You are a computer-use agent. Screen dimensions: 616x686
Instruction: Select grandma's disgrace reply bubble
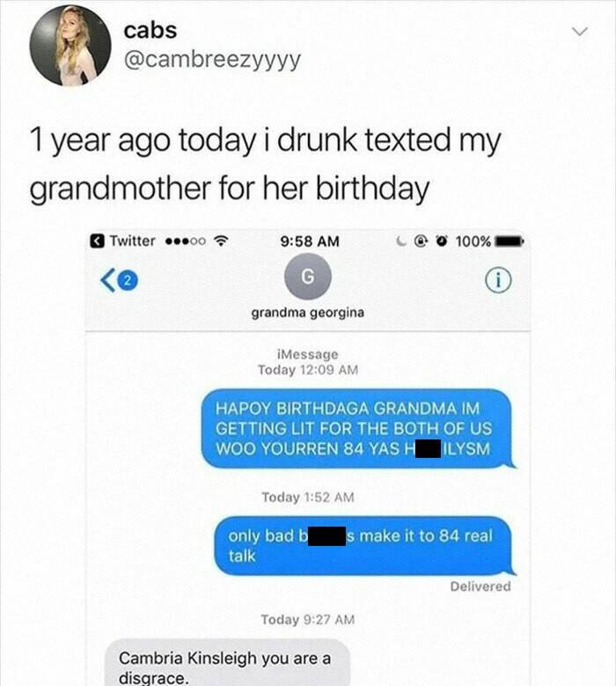(x=227, y=662)
